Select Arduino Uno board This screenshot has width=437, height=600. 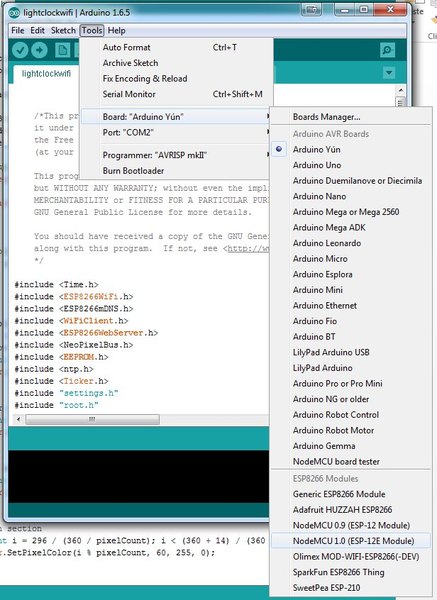pos(351,165)
